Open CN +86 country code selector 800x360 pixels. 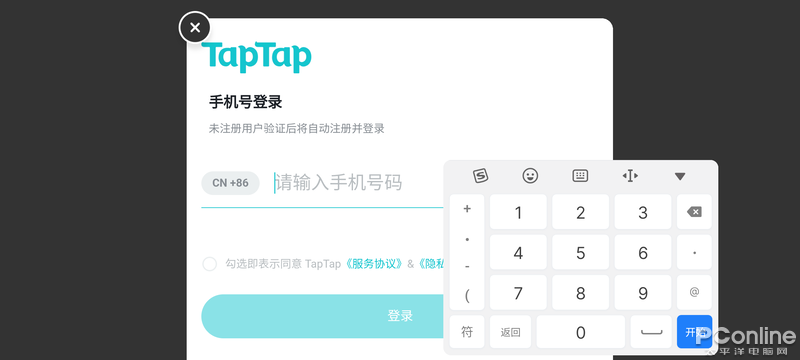[231, 183]
